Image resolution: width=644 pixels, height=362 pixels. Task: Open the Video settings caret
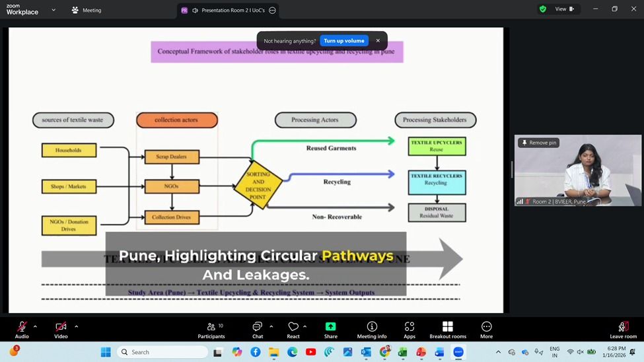coord(76,326)
